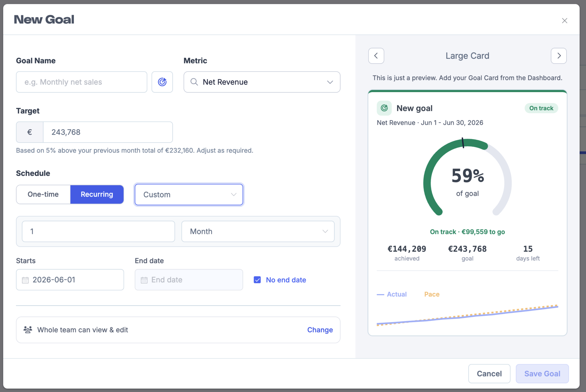Click the 15 days left value
The height and width of the screenshot is (392, 586).
pyautogui.click(x=528, y=249)
